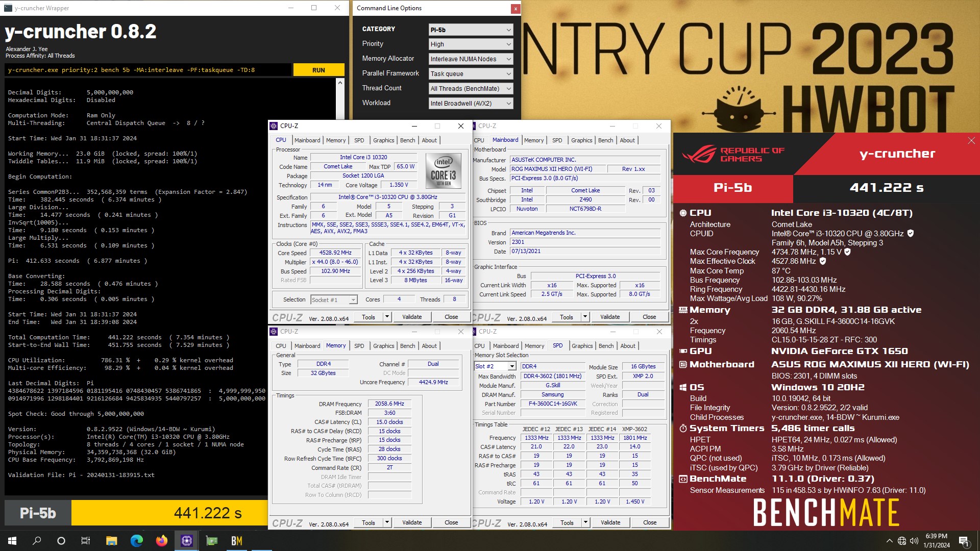Open Graphics tab in Memory window

[x=383, y=346]
